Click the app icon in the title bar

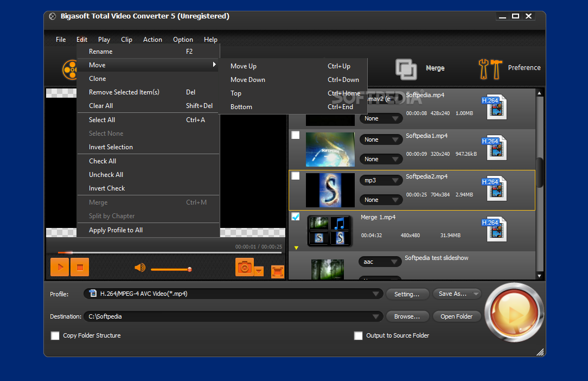click(53, 16)
